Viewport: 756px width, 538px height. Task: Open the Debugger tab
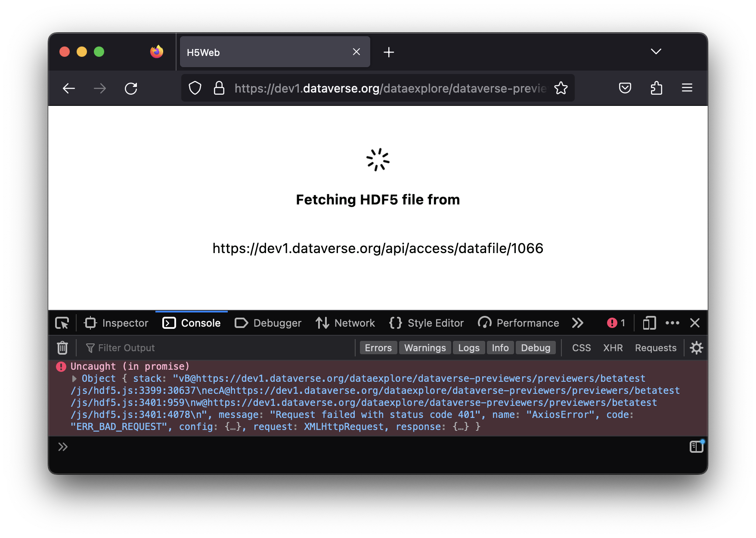pos(268,323)
